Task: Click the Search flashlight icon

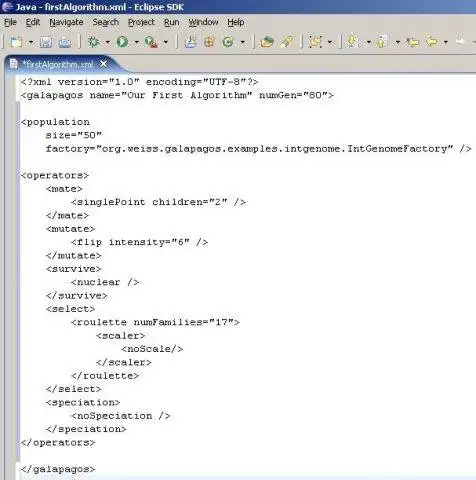Action: point(287,42)
